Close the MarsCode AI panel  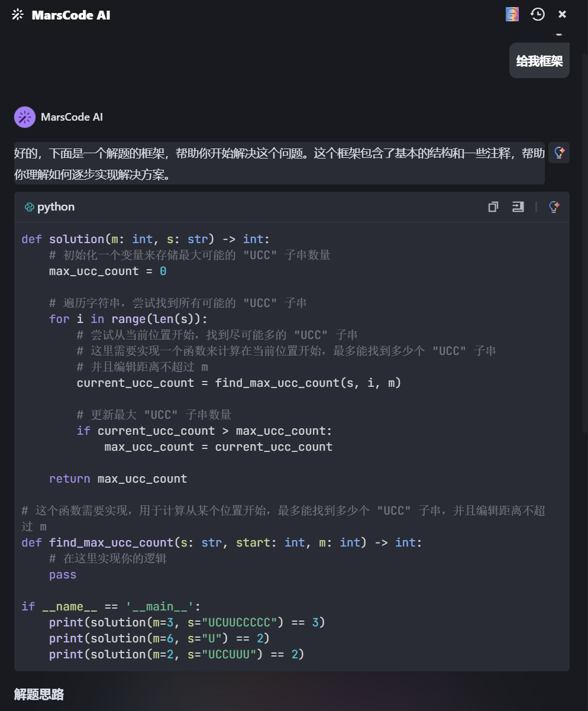pos(563,14)
